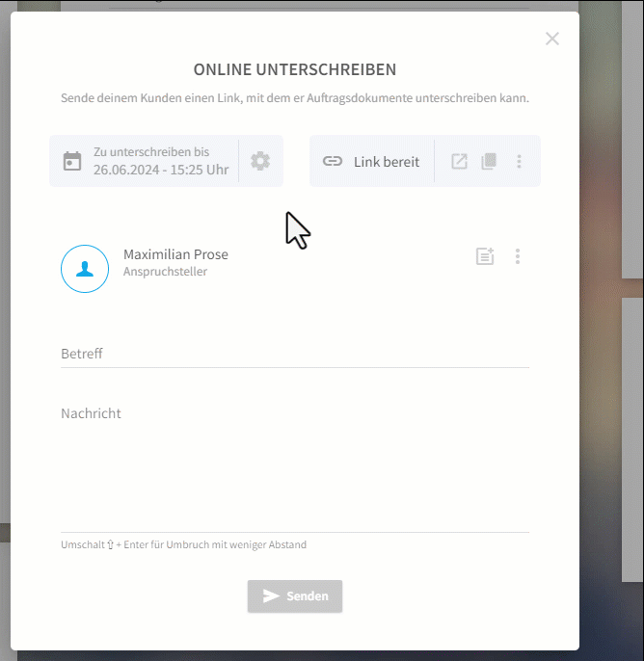Open the signing link in new tab

coord(459,161)
